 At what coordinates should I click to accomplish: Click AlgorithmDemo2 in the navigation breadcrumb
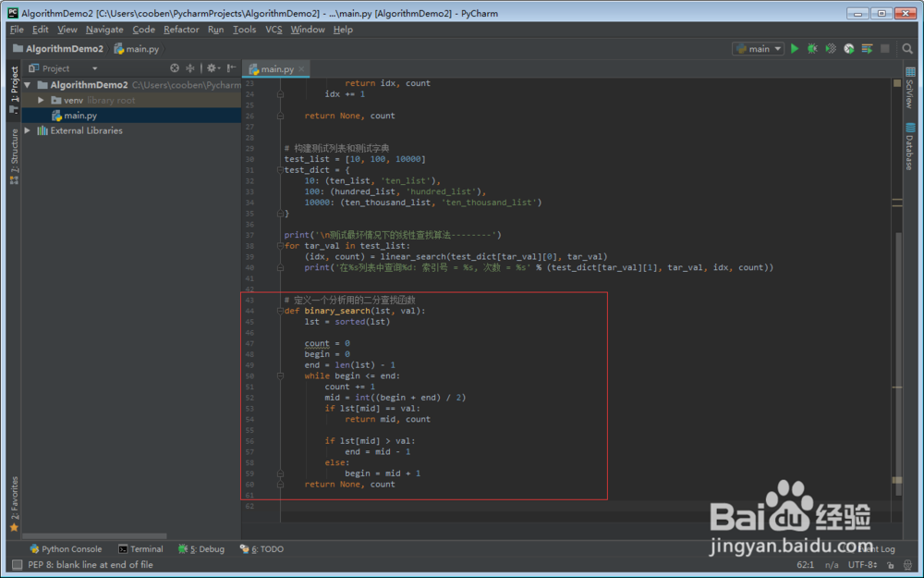click(57, 49)
